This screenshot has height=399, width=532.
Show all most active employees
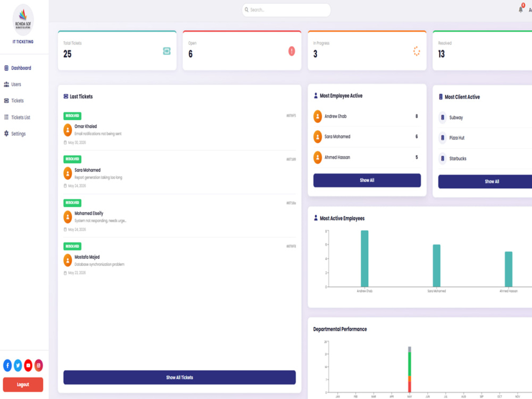[x=367, y=180]
